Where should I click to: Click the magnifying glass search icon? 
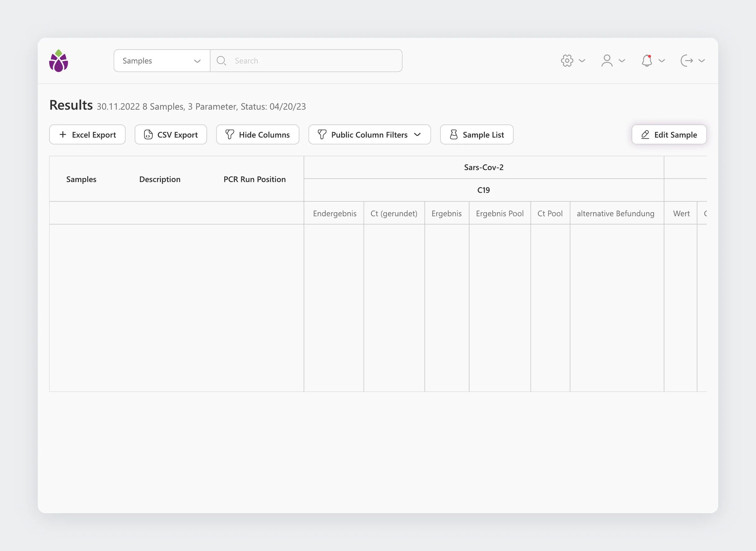click(221, 61)
